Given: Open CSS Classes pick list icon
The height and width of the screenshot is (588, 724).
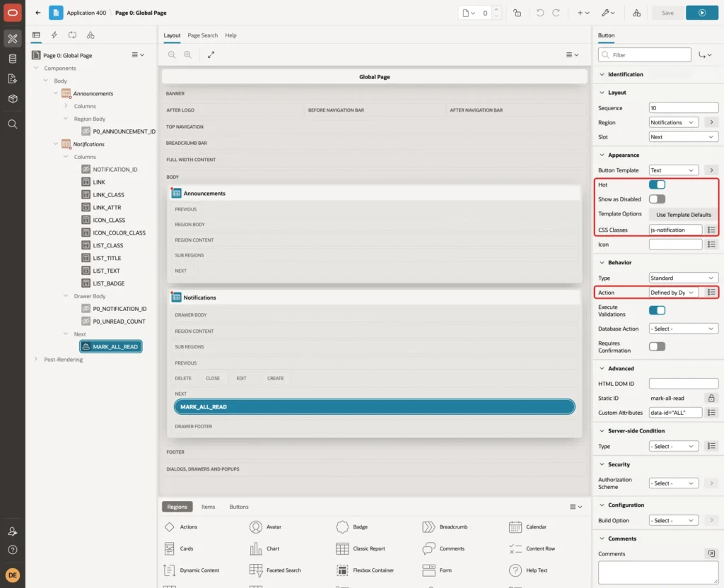Looking at the screenshot, I should pyautogui.click(x=711, y=230).
